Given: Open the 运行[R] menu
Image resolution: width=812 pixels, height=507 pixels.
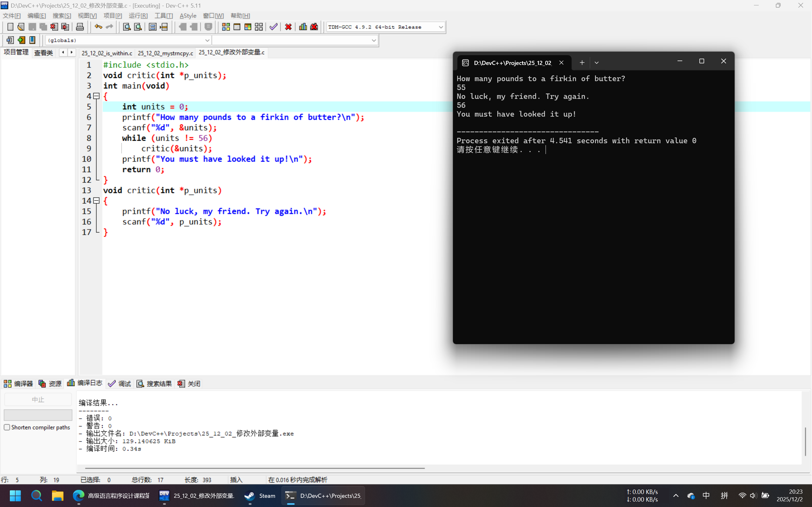Looking at the screenshot, I should coord(138,16).
